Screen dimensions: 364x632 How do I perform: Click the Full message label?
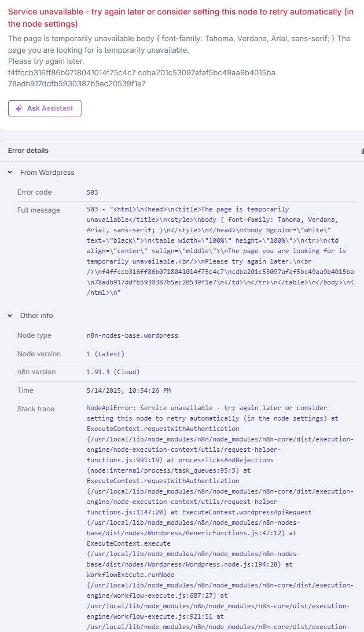click(x=39, y=210)
